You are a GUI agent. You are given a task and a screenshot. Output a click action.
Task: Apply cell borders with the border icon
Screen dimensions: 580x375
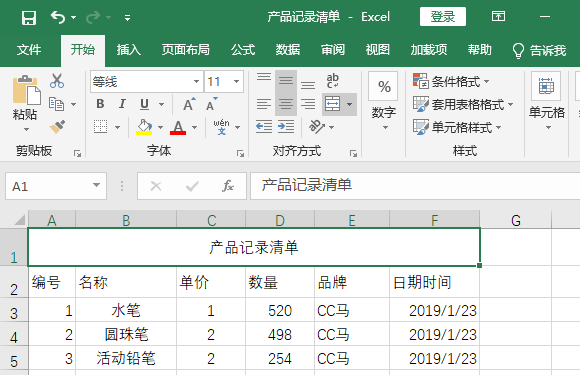(x=100, y=127)
